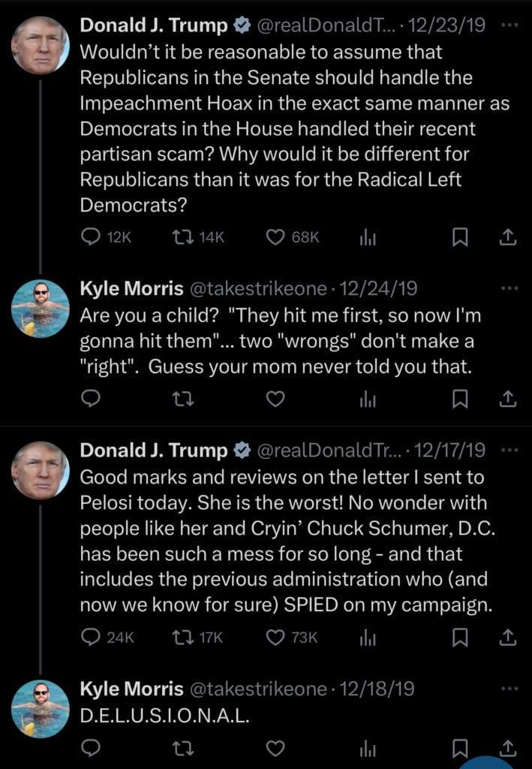
Task: Retweet the Impeachment Hoax tweet with 14K retweets
Action: (182, 237)
